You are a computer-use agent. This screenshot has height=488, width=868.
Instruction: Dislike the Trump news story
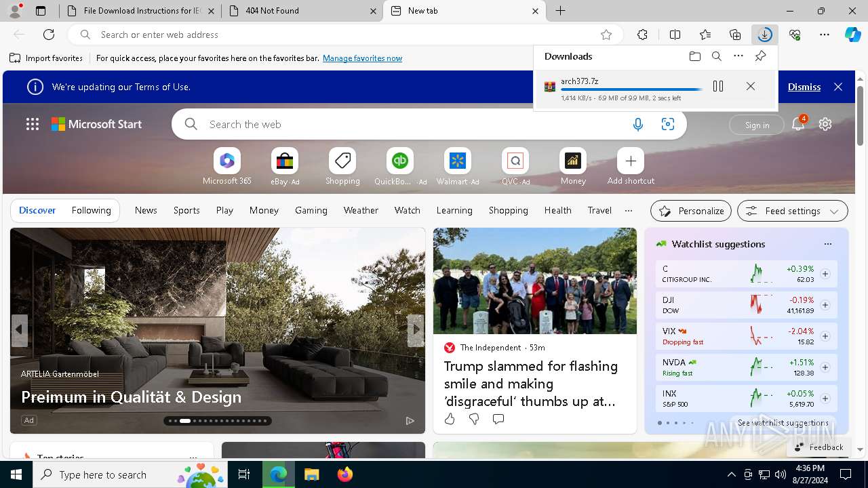(x=474, y=419)
